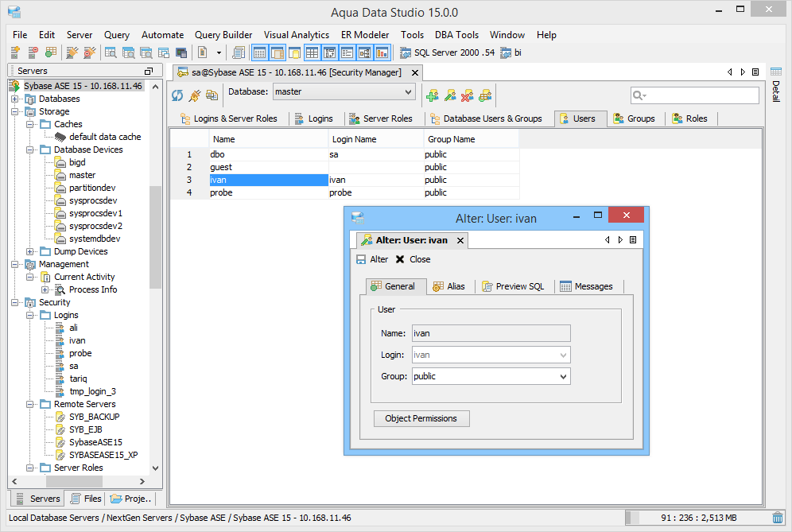This screenshot has height=532, width=792.
Task: Click the left arrow in the Alter User tab bar
Action: [x=608, y=240]
